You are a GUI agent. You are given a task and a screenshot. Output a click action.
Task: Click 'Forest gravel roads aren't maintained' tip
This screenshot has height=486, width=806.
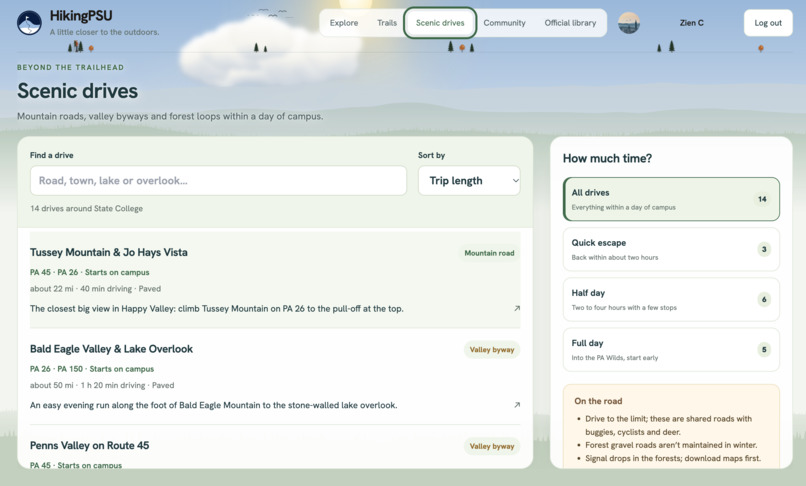click(671, 445)
